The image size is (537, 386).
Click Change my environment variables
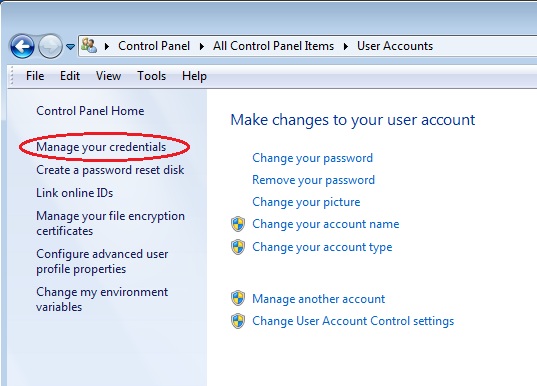point(102,299)
